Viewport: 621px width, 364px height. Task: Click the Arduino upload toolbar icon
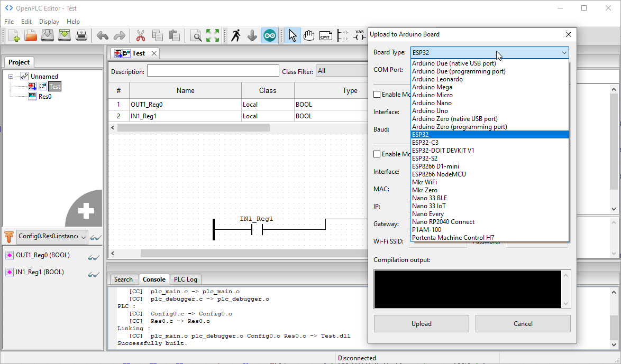coord(269,36)
